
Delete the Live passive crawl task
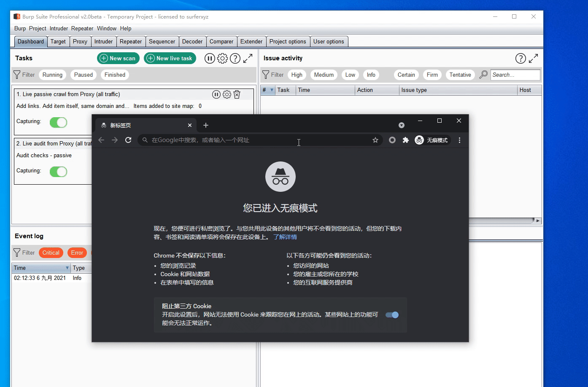pos(237,94)
